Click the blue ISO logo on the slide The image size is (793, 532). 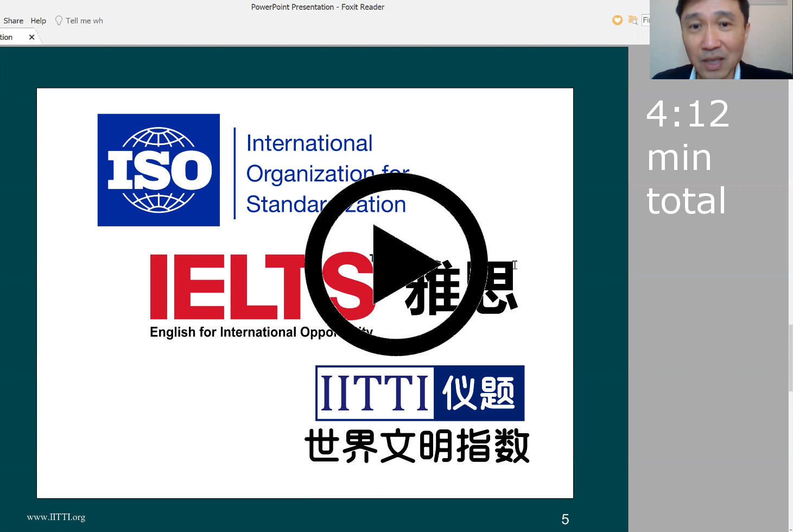click(158, 170)
